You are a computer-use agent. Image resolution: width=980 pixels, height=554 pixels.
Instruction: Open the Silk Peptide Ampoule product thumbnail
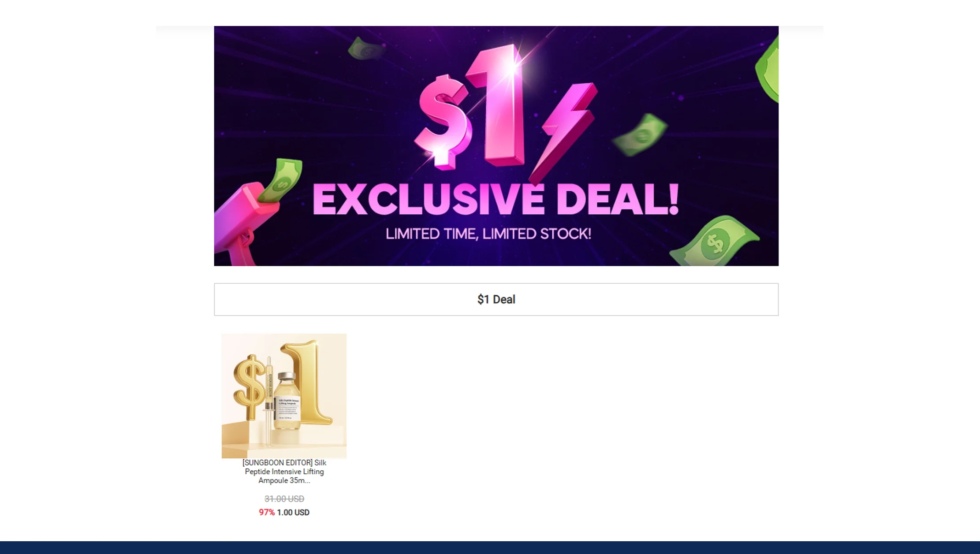pyautogui.click(x=284, y=396)
